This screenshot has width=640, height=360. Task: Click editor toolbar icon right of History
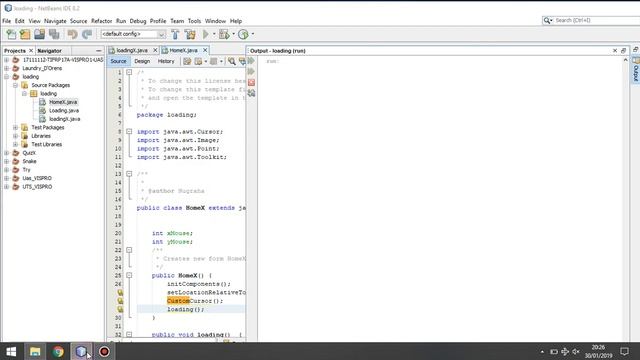click(187, 61)
